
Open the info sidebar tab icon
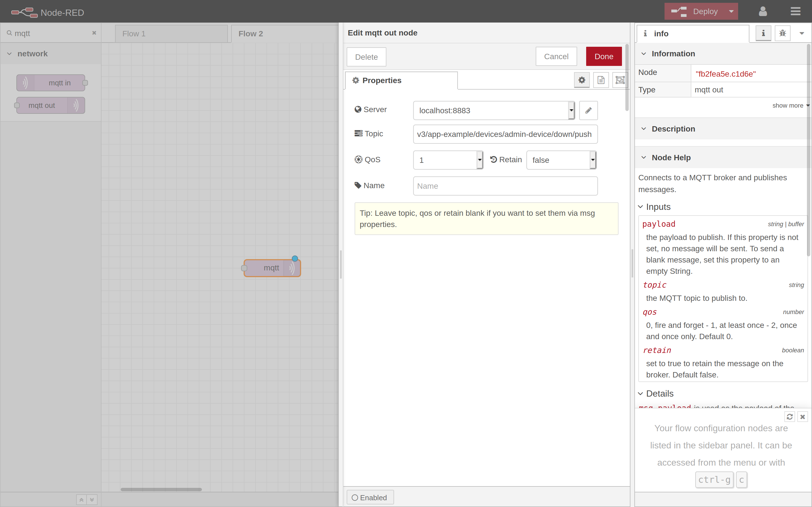coord(763,33)
